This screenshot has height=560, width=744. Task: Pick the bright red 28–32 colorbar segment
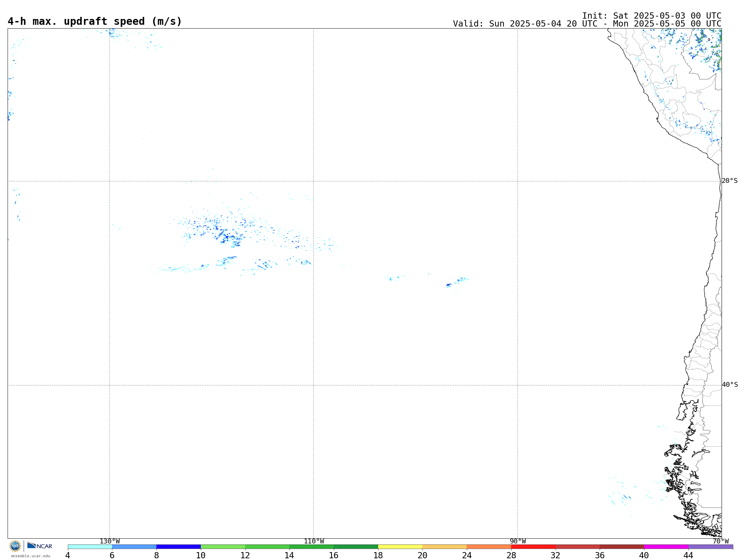pos(533,547)
